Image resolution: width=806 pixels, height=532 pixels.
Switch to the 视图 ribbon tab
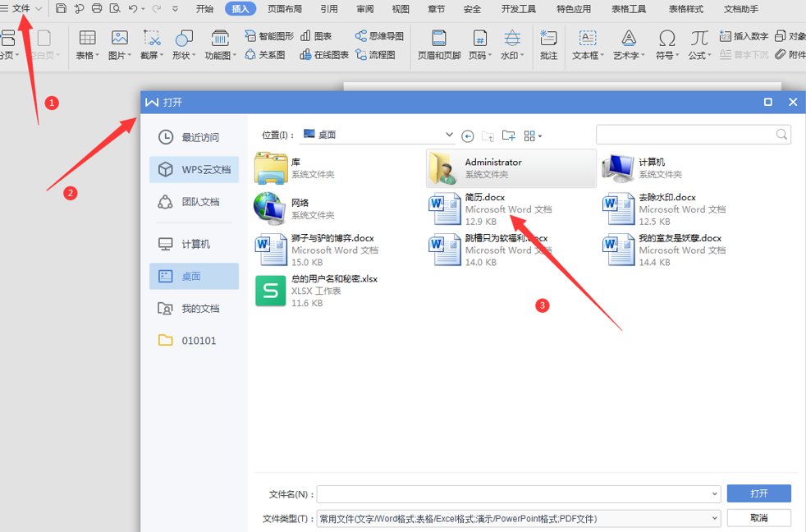pyautogui.click(x=401, y=9)
